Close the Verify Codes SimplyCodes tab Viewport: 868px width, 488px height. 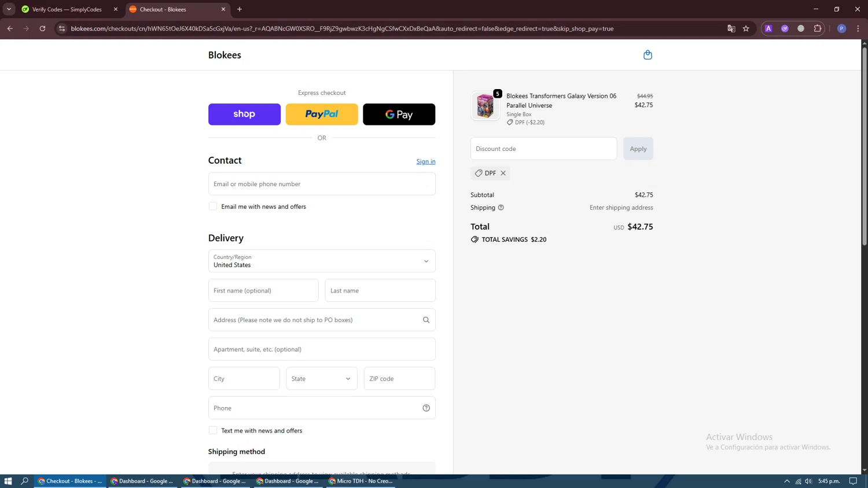tap(116, 9)
